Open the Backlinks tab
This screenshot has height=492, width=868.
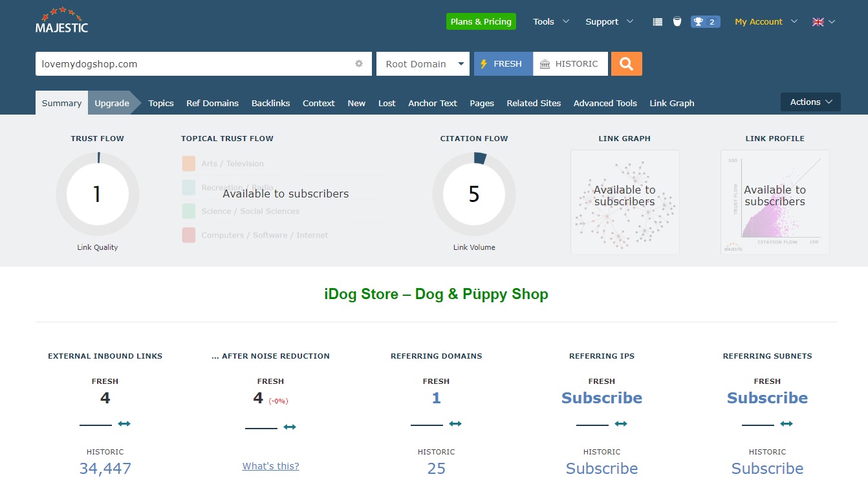point(270,103)
